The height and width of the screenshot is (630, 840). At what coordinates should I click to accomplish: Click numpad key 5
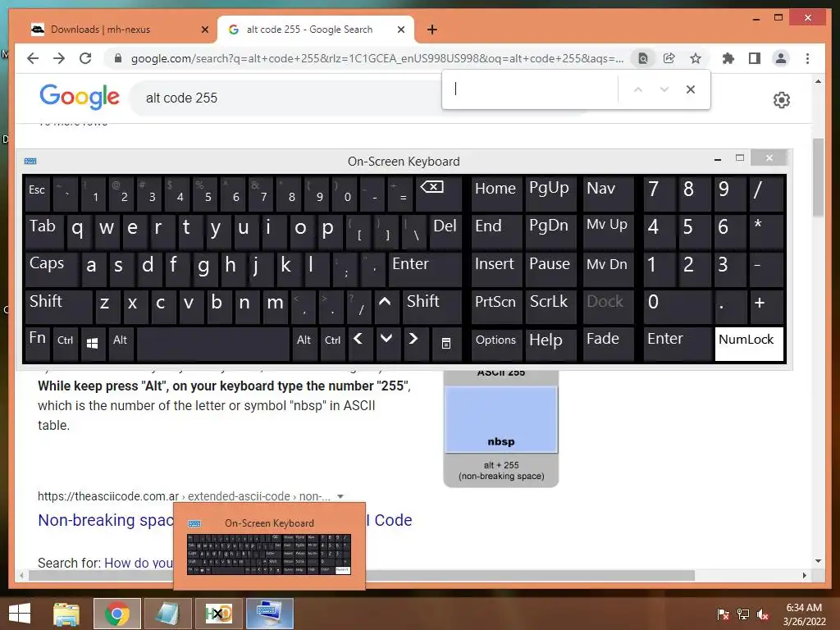click(x=694, y=231)
